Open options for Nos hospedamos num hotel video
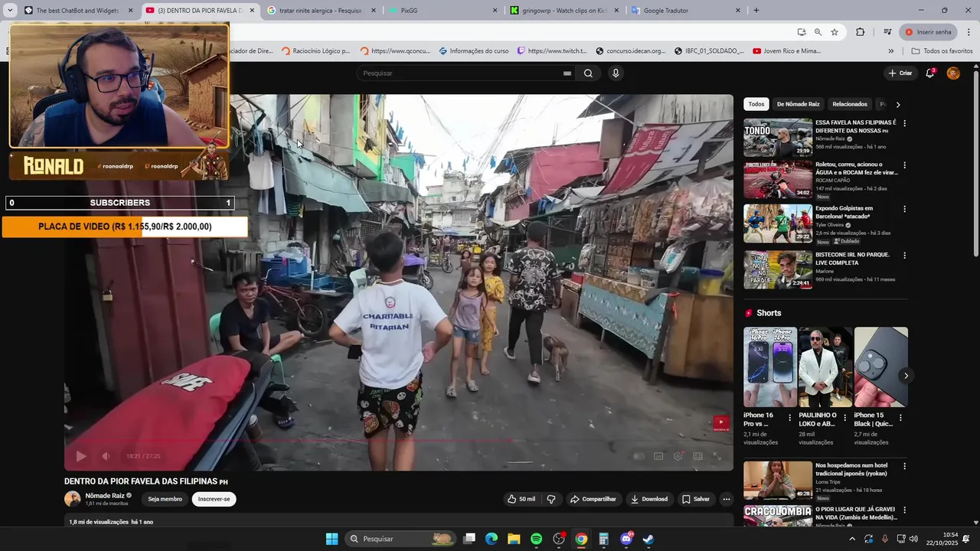This screenshot has height=551, width=980. coord(904,466)
